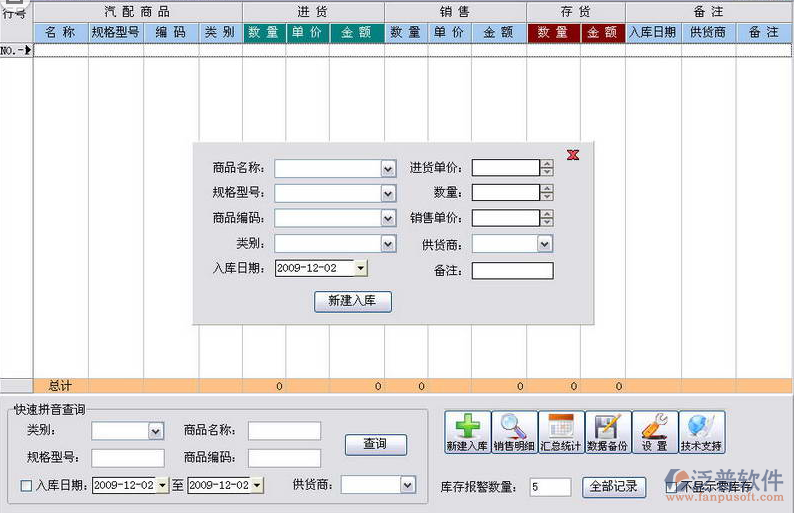The image size is (794, 513).
Task: Click the red 存货 金额 column header
Action: point(603,32)
